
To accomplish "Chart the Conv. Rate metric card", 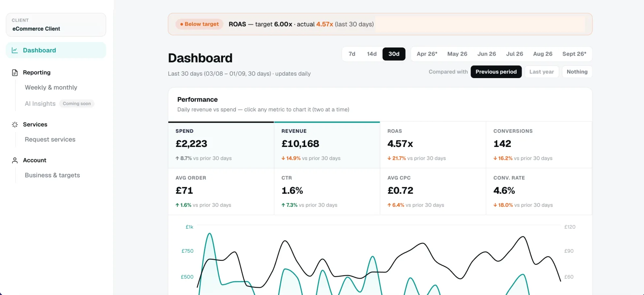I will [539, 192].
